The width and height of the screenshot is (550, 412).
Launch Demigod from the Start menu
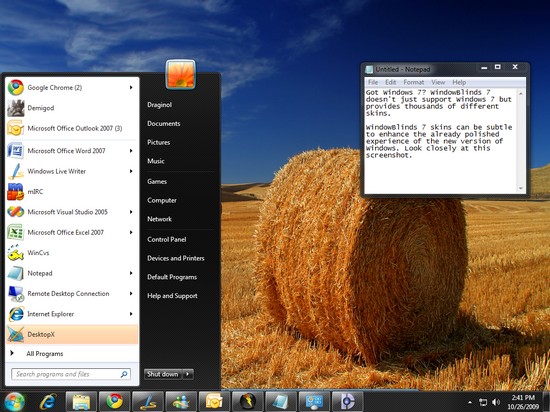pyautogui.click(x=72, y=108)
